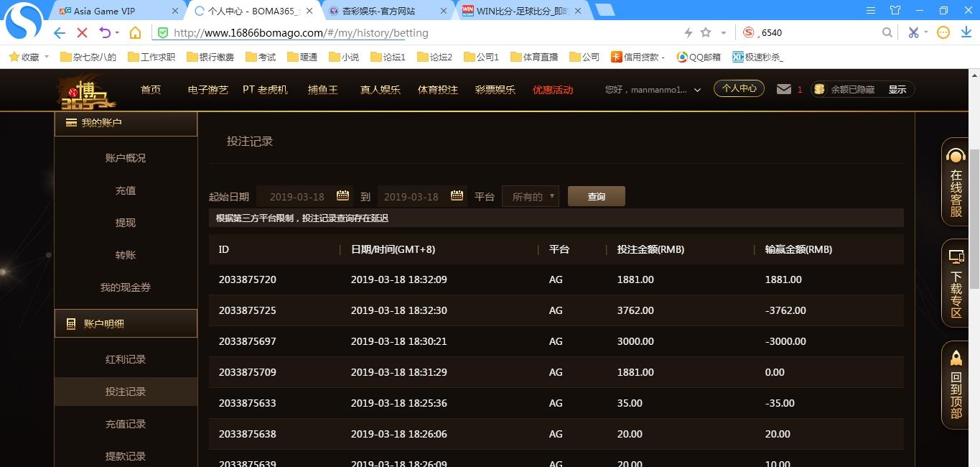Open 转账 transfer in the sidebar
The height and width of the screenshot is (467, 980).
pos(126,255)
